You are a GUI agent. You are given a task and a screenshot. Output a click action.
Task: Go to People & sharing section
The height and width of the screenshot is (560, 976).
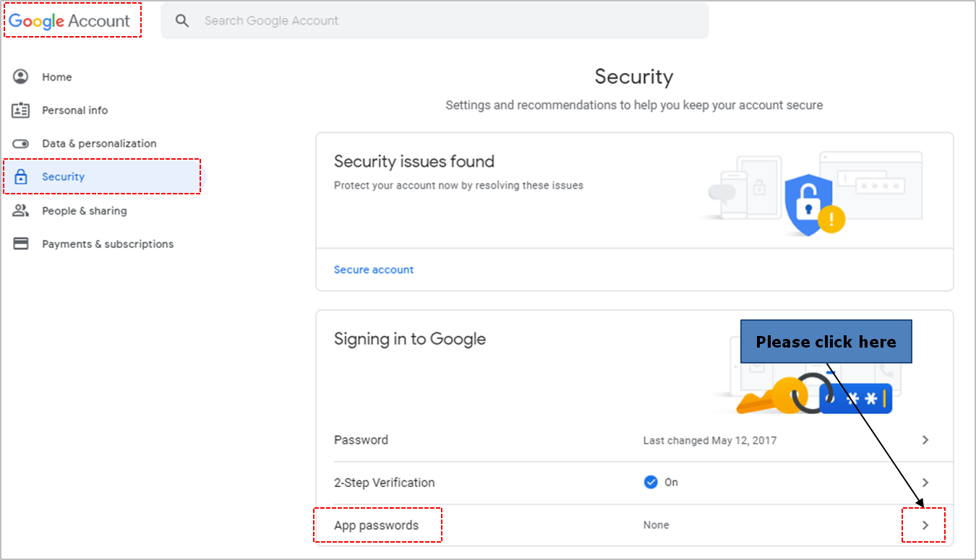[84, 210]
